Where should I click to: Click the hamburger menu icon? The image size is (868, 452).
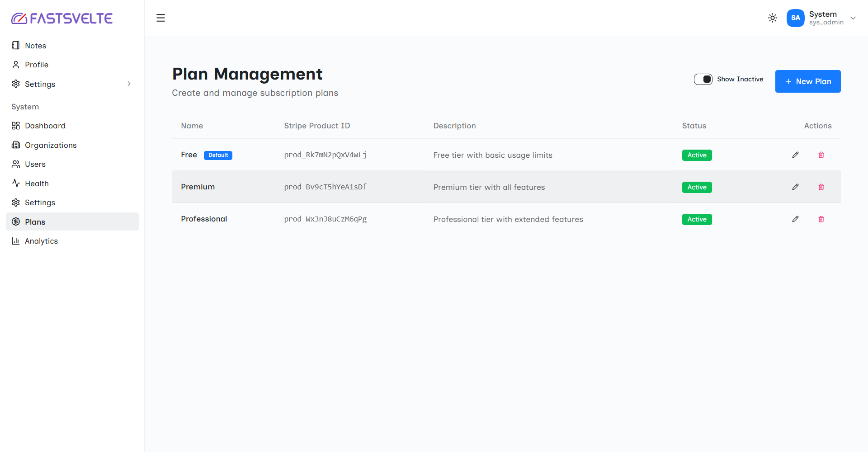pyautogui.click(x=160, y=18)
